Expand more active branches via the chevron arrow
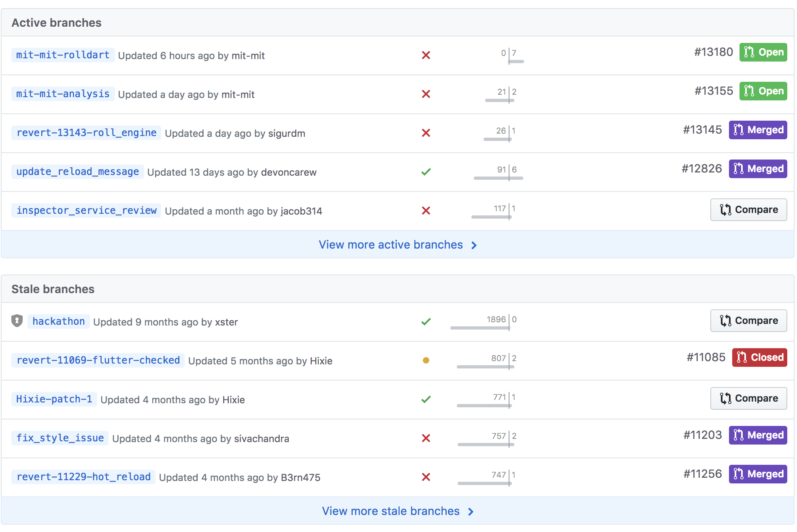Viewport: 797px width, 532px height. pos(474,245)
